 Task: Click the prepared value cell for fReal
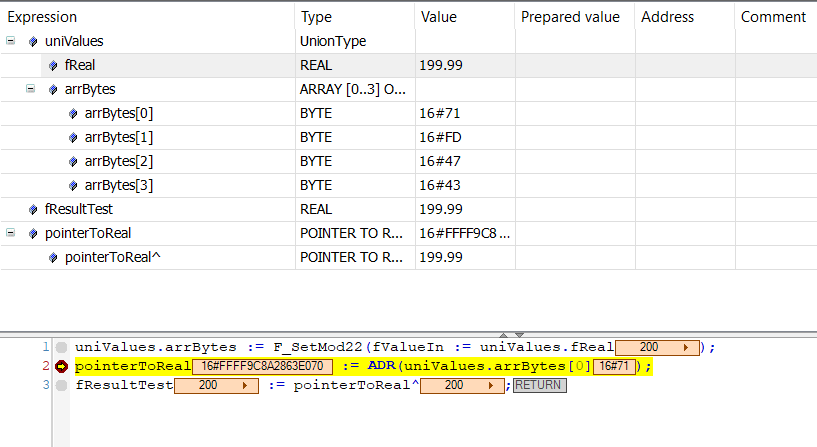click(575, 65)
